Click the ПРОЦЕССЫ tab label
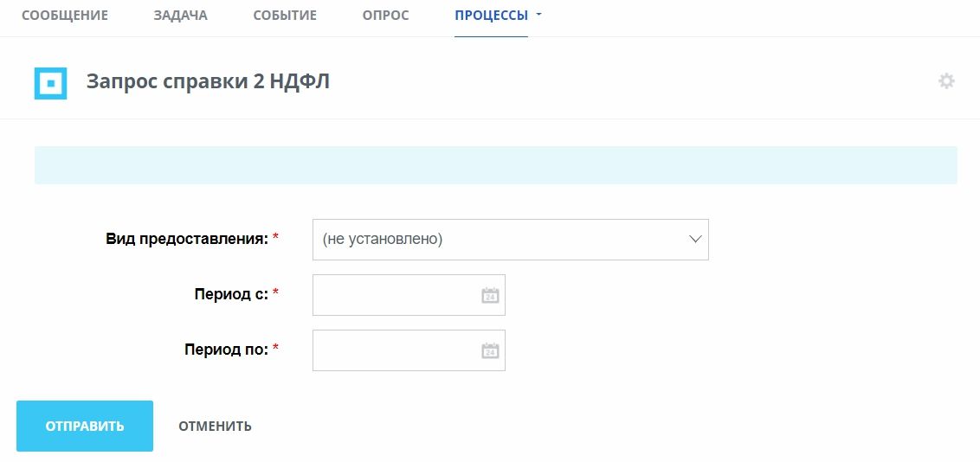The image size is (980, 462). coord(491,16)
